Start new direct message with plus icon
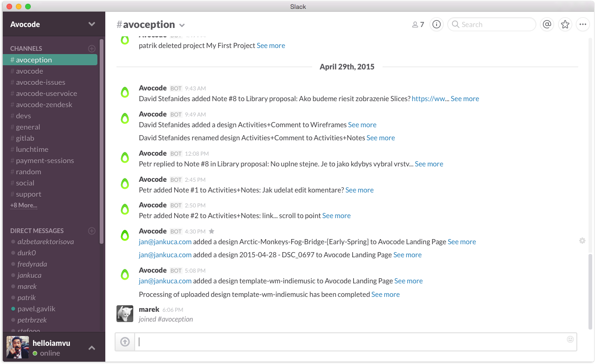 tap(92, 231)
